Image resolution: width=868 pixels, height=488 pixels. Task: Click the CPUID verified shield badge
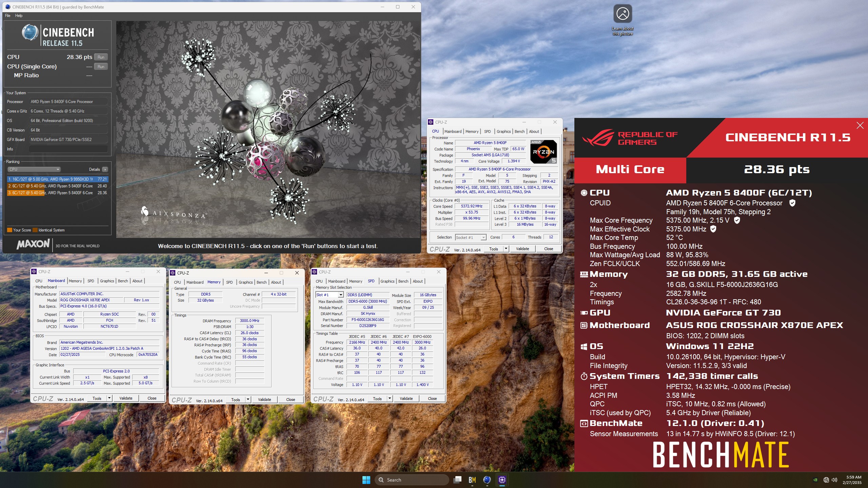[x=792, y=203]
